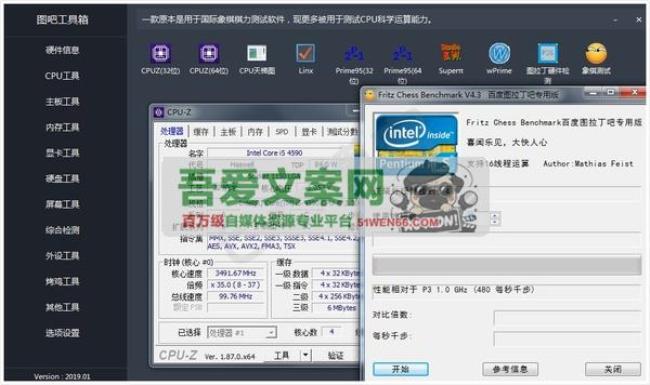Click the 核心速度 3491.67 MHz value
This screenshot has height=385, width=650.
pyautogui.click(x=235, y=273)
